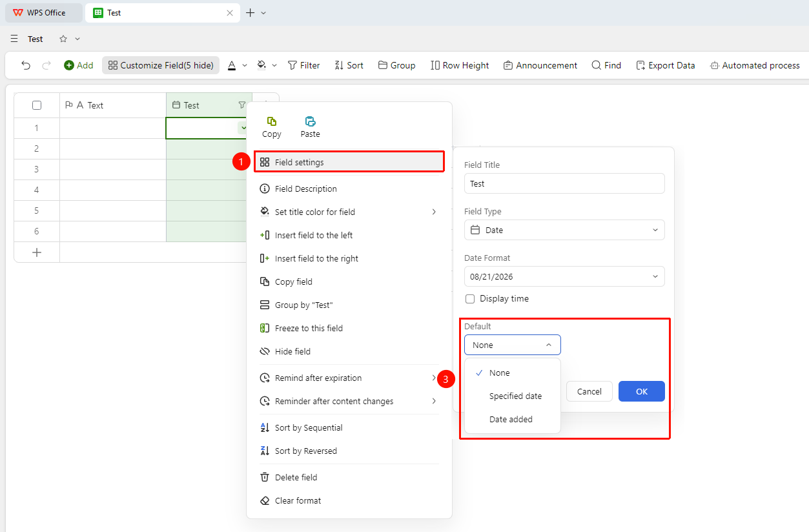Click the font color A icon

232,65
